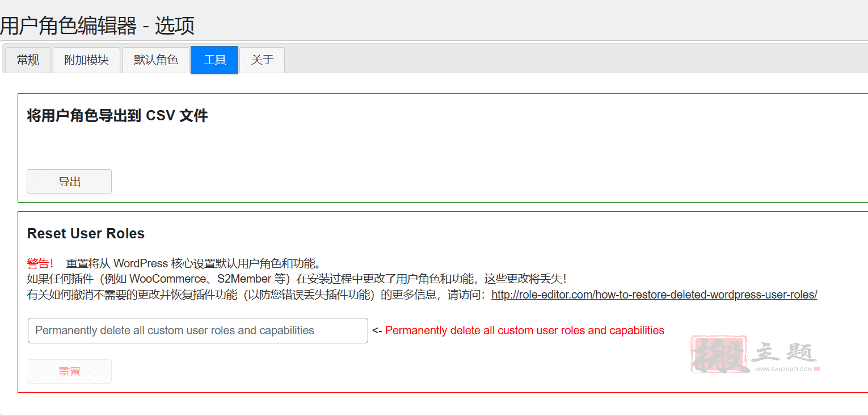The height and width of the screenshot is (416, 868).
Task: Click the Reset User Roles heading
Action: tap(86, 233)
